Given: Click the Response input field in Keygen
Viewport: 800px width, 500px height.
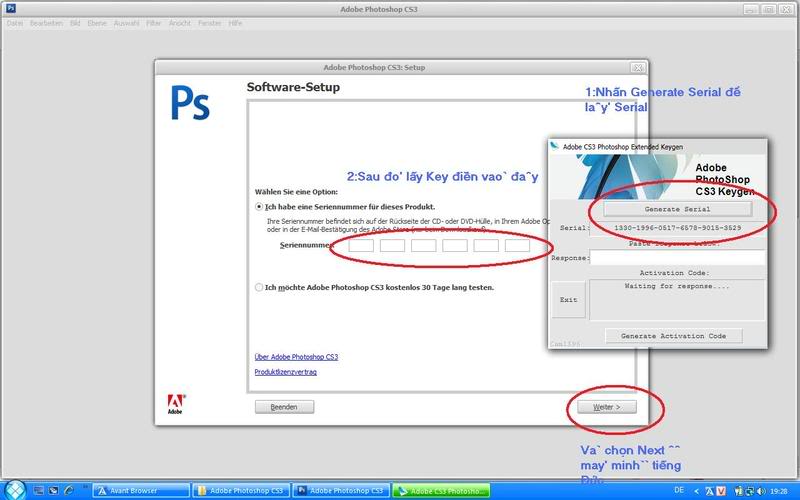Looking at the screenshot, I should click(678, 258).
